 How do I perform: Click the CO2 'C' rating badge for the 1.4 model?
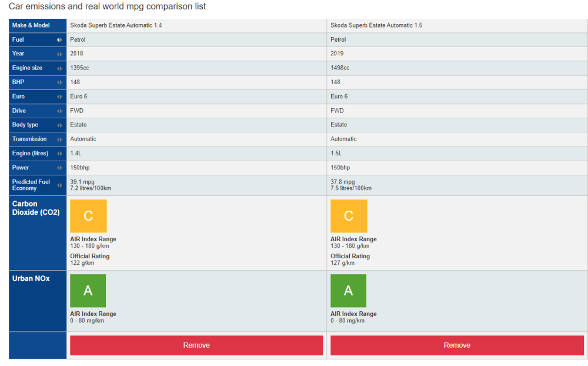coord(88,216)
